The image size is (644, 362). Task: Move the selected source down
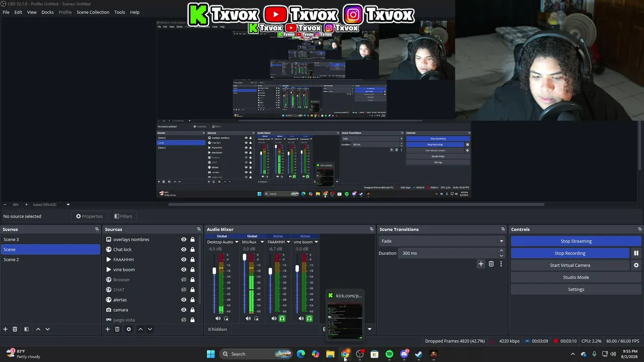point(150,329)
